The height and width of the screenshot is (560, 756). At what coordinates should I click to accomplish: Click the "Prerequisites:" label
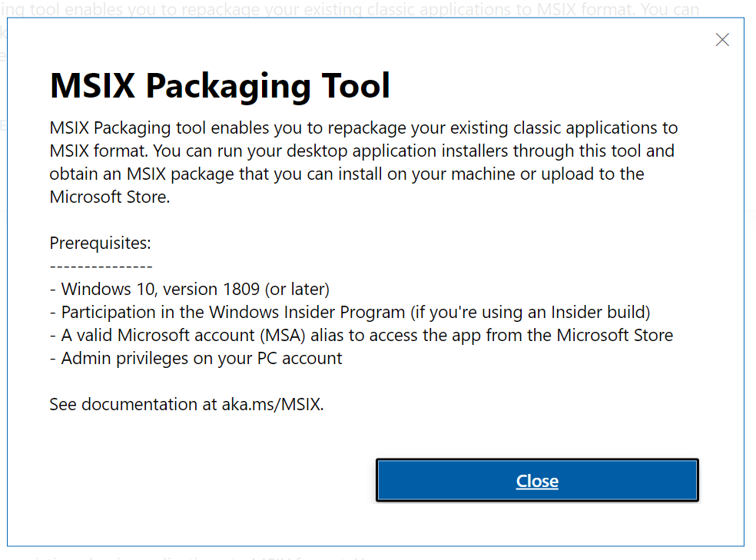coord(101,244)
